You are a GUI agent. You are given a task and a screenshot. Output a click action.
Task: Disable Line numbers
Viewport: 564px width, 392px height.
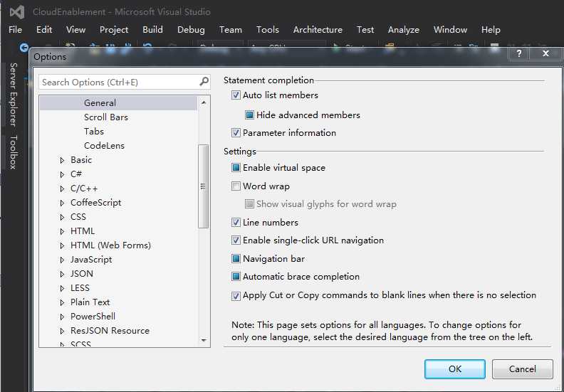pyautogui.click(x=236, y=223)
